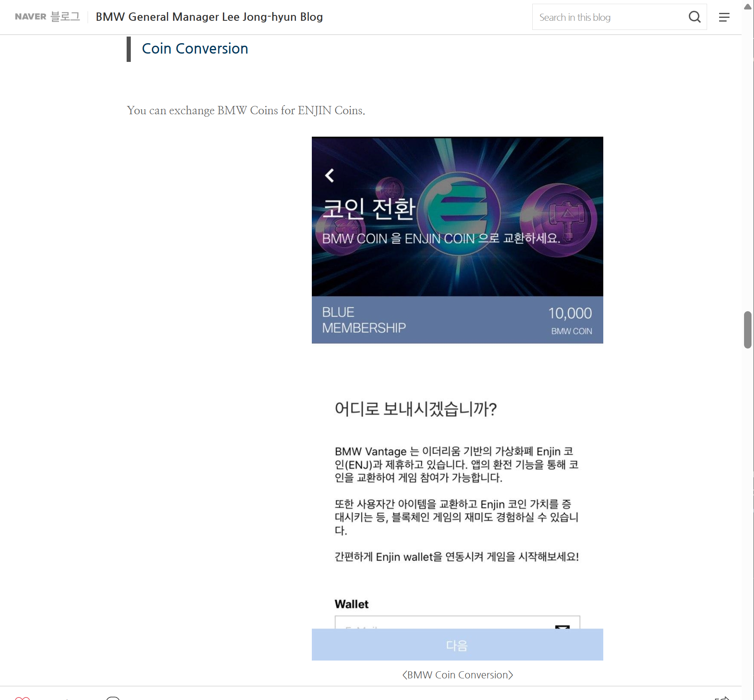Screen dimensions: 754x700
Task: Click the magnifier search icon
Action: [695, 17]
